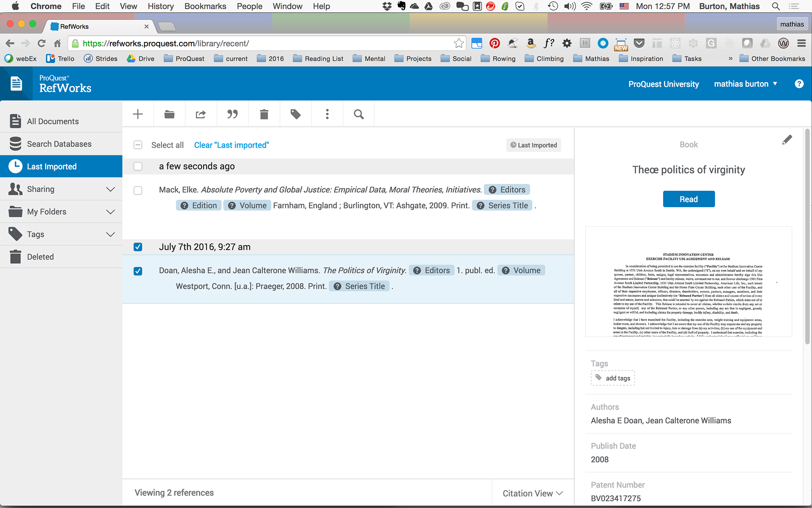812x508 pixels.
Task: Open the Citation View dropdown
Action: (x=532, y=493)
